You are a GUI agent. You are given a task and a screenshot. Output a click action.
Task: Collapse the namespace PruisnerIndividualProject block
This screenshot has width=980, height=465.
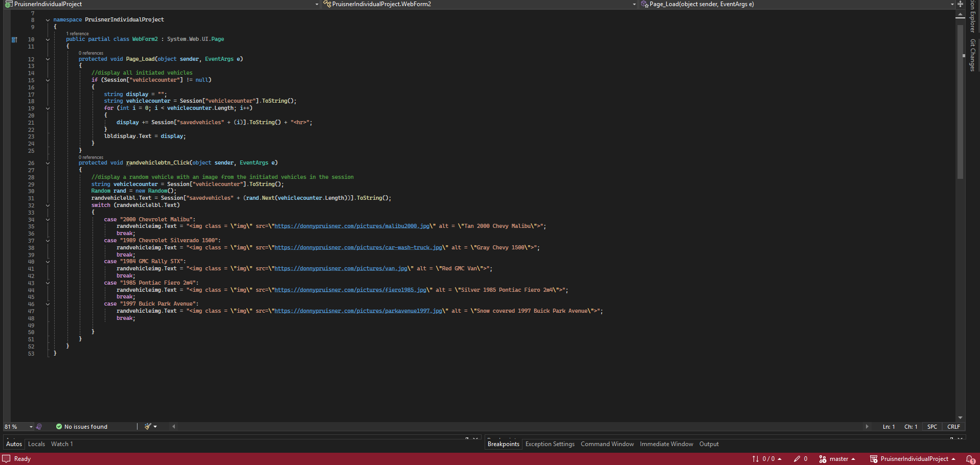tap(48, 20)
